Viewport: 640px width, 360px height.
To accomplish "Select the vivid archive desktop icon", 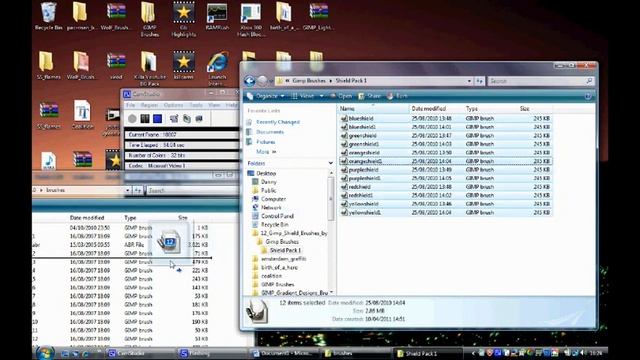I will [116, 65].
